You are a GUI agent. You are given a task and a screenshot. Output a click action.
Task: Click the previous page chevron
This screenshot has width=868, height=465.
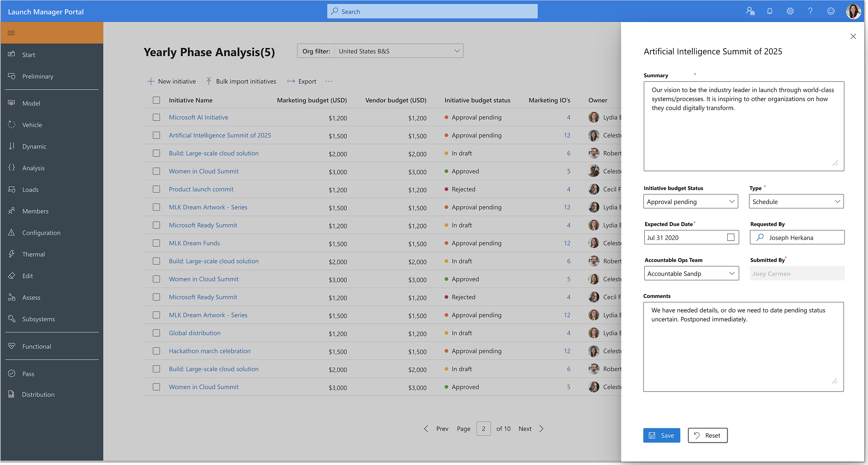pyautogui.click(x=426, y=429)
